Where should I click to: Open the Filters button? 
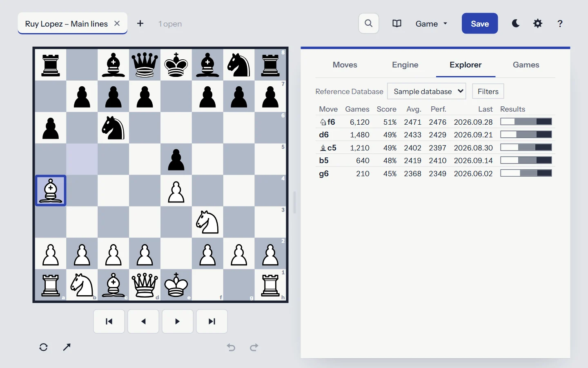tap(488, 91)
